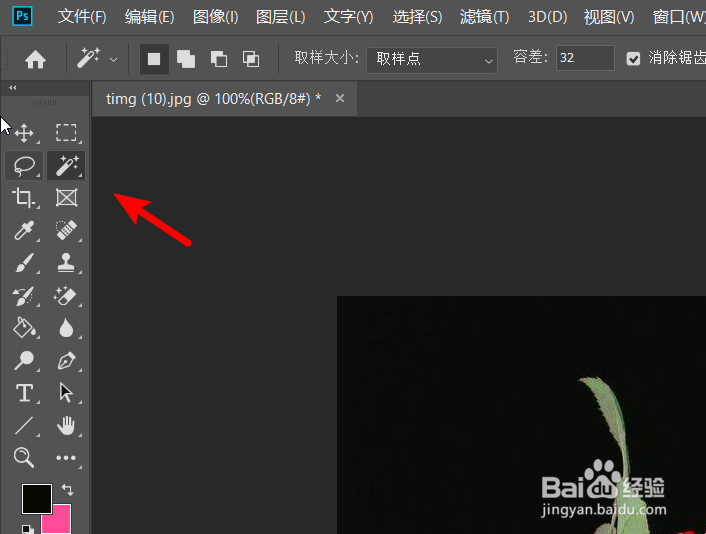Image resolution: width=706 pixels, height=534 pixels.
Task: Open the 滤镜(T) filter menu
Action: [x=484, y=17]
